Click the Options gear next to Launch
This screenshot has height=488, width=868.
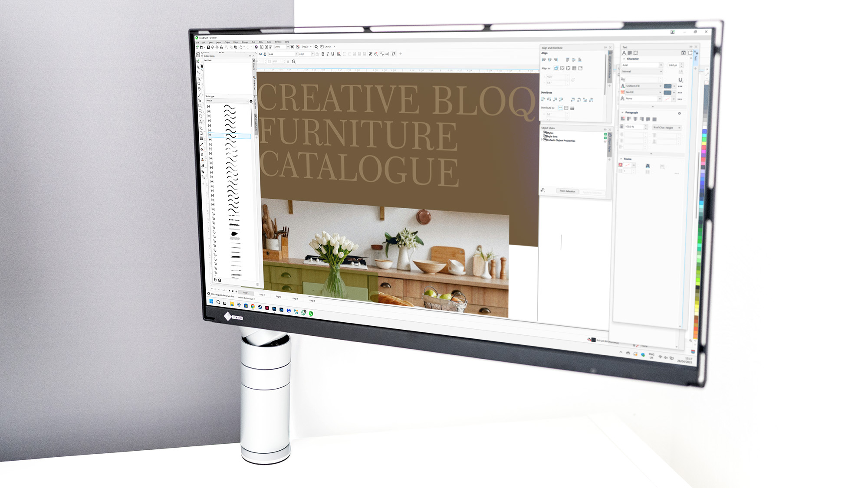pyautogui.click(x=316, y=46)
